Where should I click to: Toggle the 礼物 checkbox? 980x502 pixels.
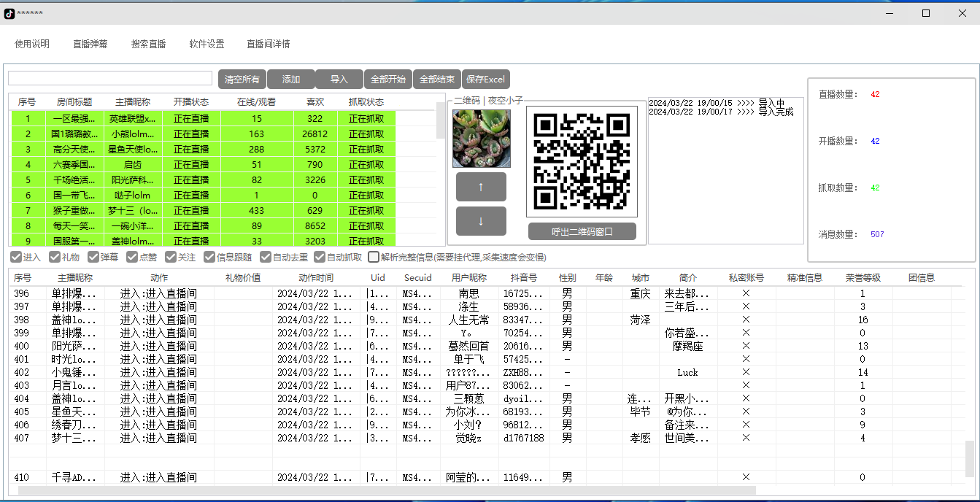click(x=55, y=257)
